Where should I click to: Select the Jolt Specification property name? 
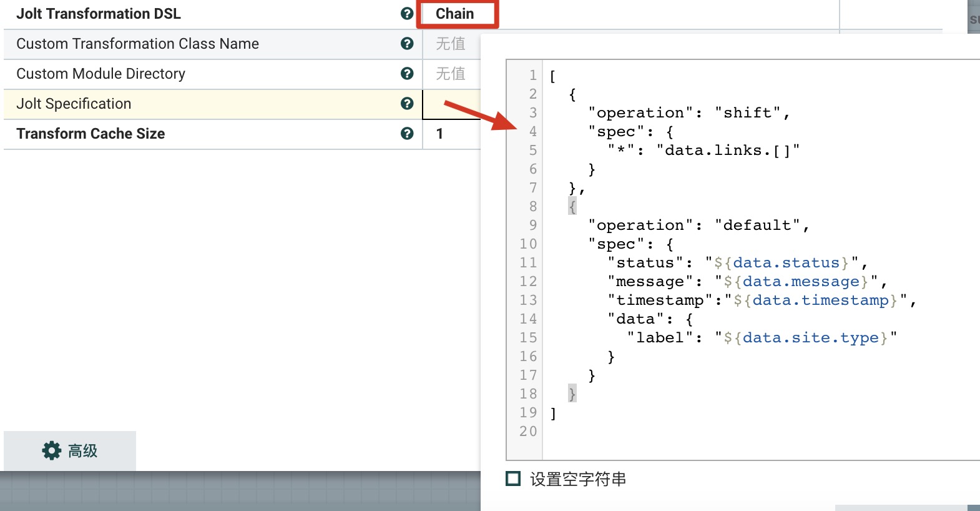74,104
